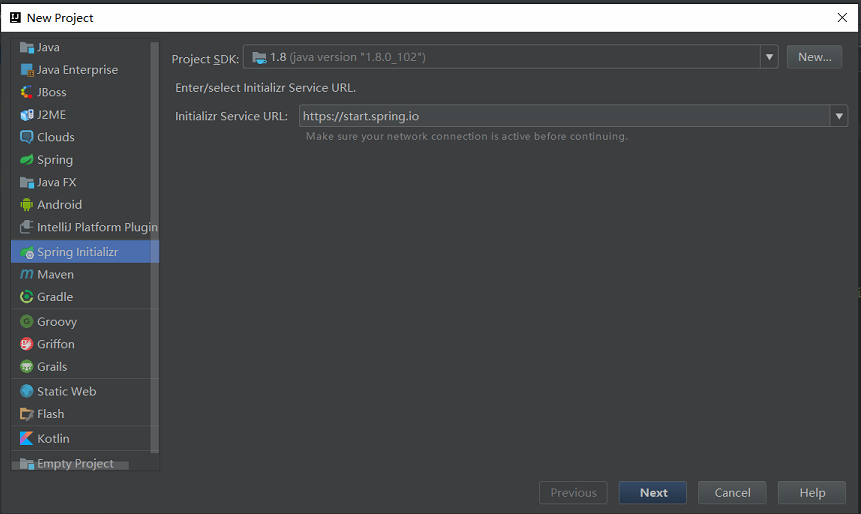Choose the IntelliJ Platform Plugin icon
The height and width of the screenshot is (514, 861).
point(26,227)
